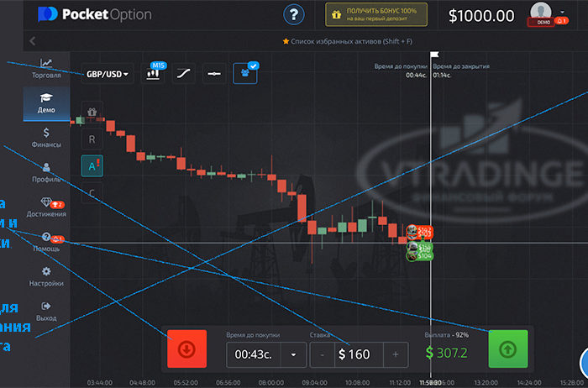This screenshot has height=388, width=588.
Task: Decrease the stake with minus button
Action: [322, 354]
